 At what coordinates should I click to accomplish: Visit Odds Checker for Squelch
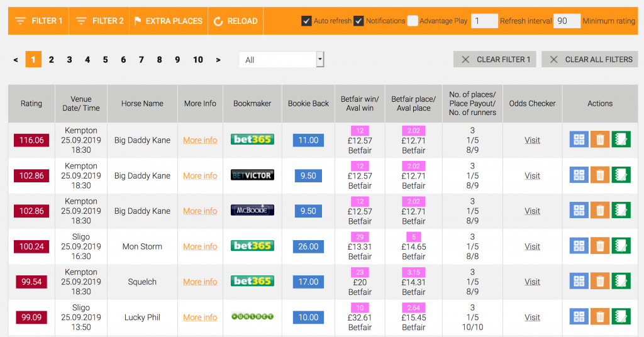tap(532, 282)
